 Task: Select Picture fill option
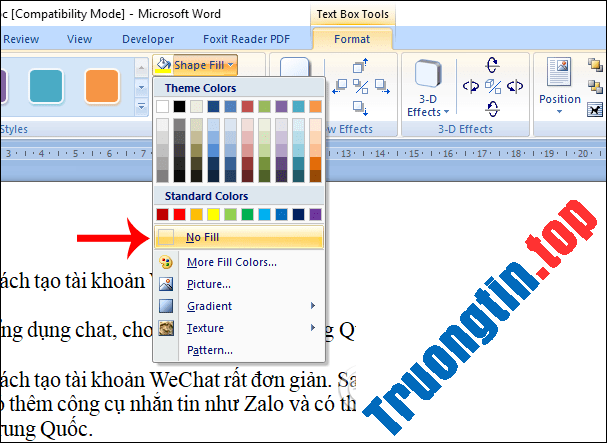pyautogui.click(x=208, y=284)
